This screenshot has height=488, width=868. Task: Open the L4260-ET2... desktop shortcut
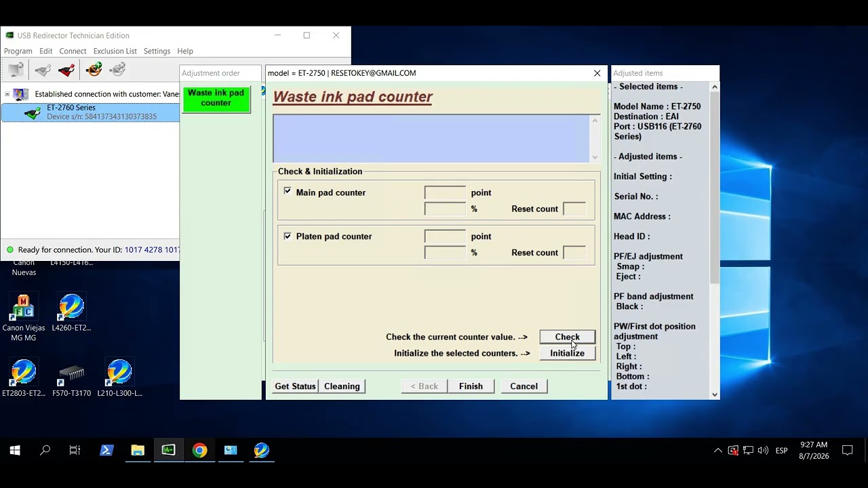click(71, 312)
